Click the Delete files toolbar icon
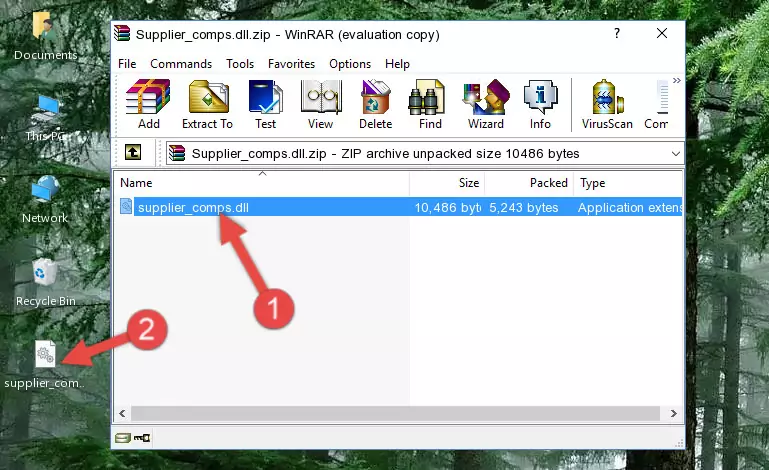 (x=376, y=104)
